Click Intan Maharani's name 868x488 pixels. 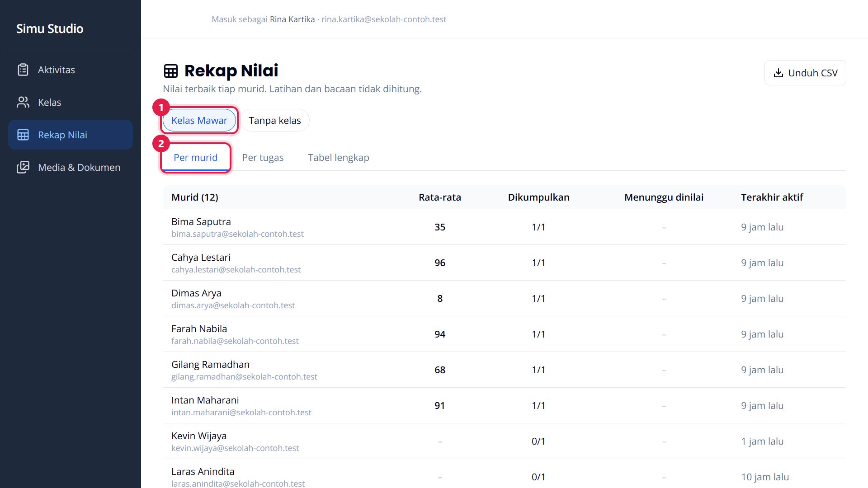205,400
